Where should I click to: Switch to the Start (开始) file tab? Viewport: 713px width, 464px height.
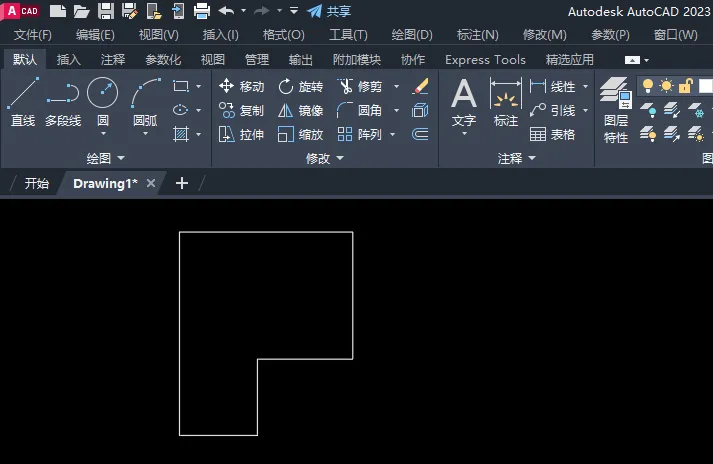[x=36, y=183]
